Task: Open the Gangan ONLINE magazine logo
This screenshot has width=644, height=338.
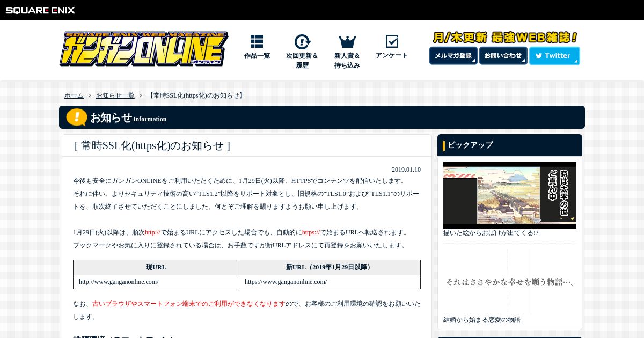Action: 143,48
